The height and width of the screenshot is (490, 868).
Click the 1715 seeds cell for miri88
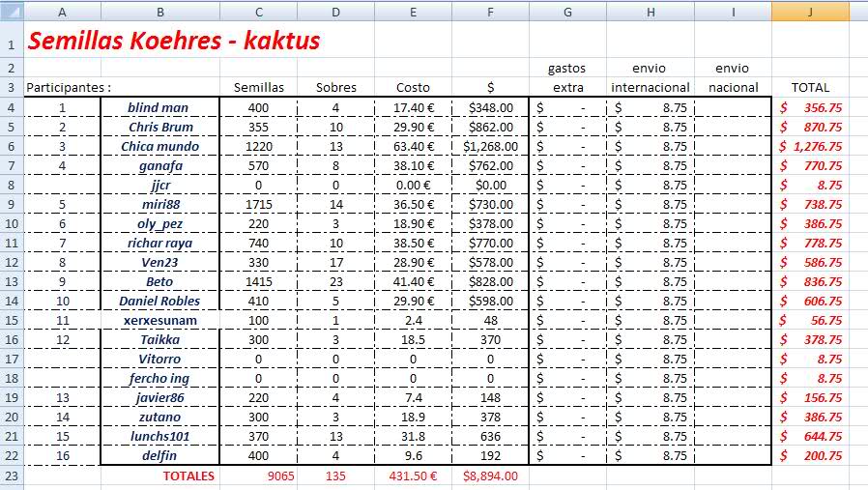click(258, 204)
